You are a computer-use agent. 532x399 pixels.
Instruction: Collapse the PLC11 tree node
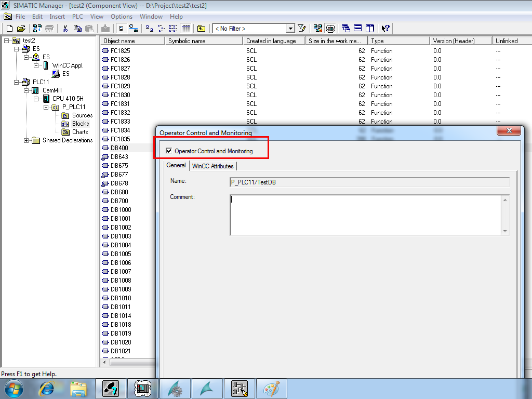(x=16, y=82)
